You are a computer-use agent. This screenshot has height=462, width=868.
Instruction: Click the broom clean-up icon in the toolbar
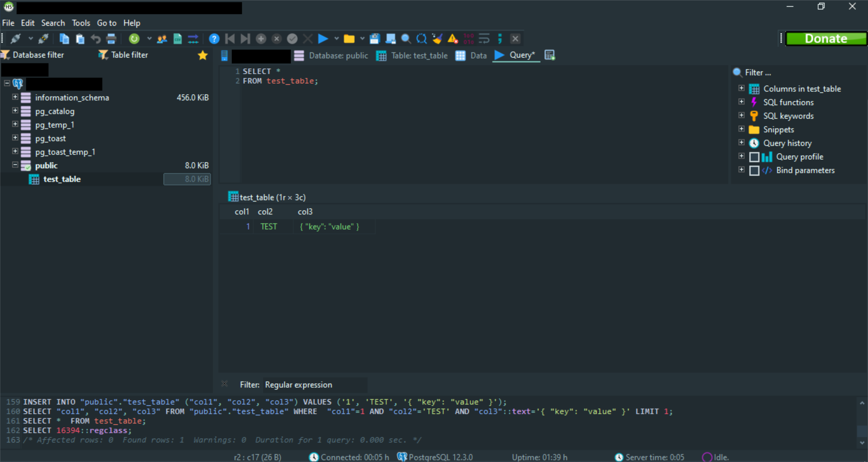pos(437,39)
